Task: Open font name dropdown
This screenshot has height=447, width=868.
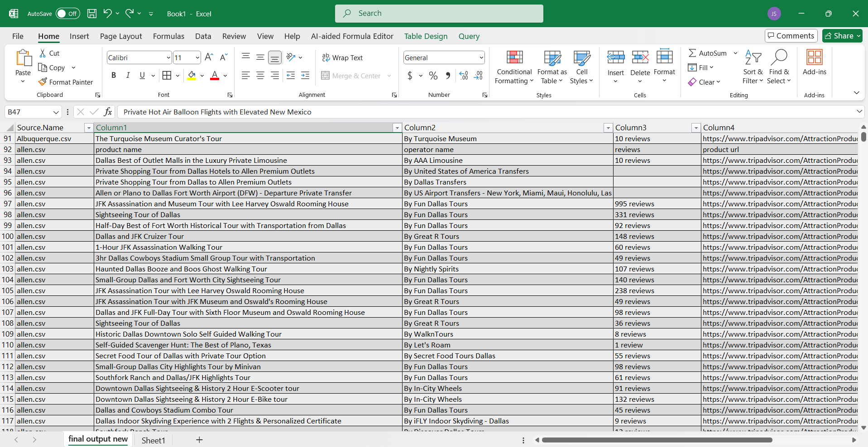Action: (x=168, y=57)
